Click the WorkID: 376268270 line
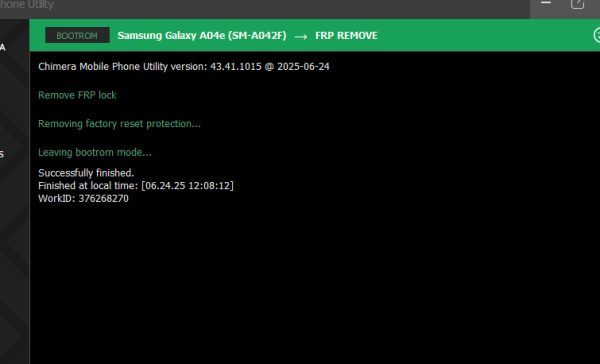This screenshot has width=600, height=364. click(x=83, y=199)
